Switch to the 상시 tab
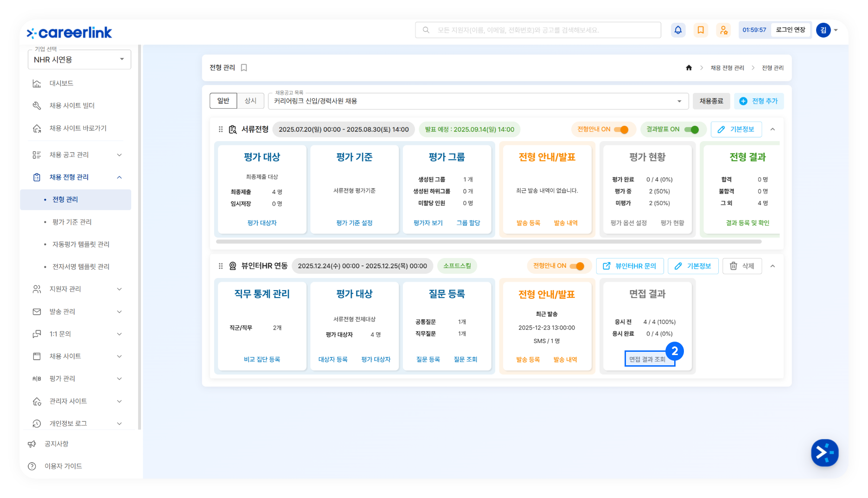The width and height of the screenshot is (868, 498). pyautogui.click(x=250, y=101)
